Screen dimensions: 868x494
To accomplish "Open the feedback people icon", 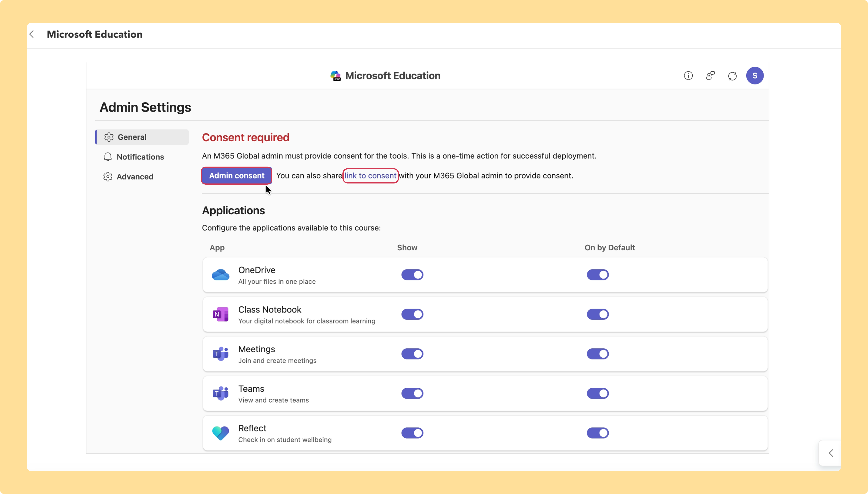I will 710,76.
